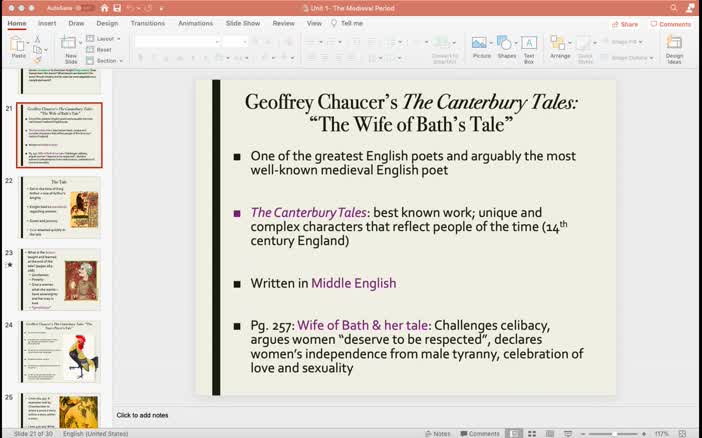This screenshot has width=702, height=438.
Task: Click the save icon in title bar
Action: coord(117,8)
